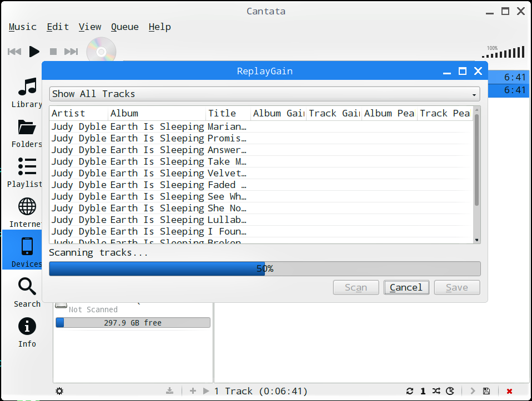Maximize the ReplayGain dialog
The height and width of the screenshot is (401, 532).
click(463, 71)
